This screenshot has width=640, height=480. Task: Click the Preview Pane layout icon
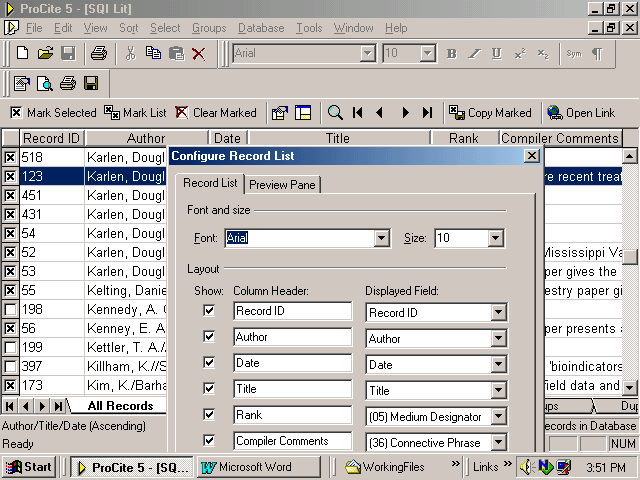point(303,113)
